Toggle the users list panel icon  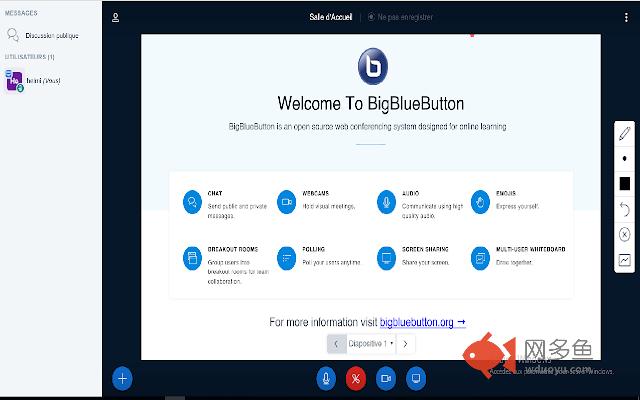(x=116, y=18)
